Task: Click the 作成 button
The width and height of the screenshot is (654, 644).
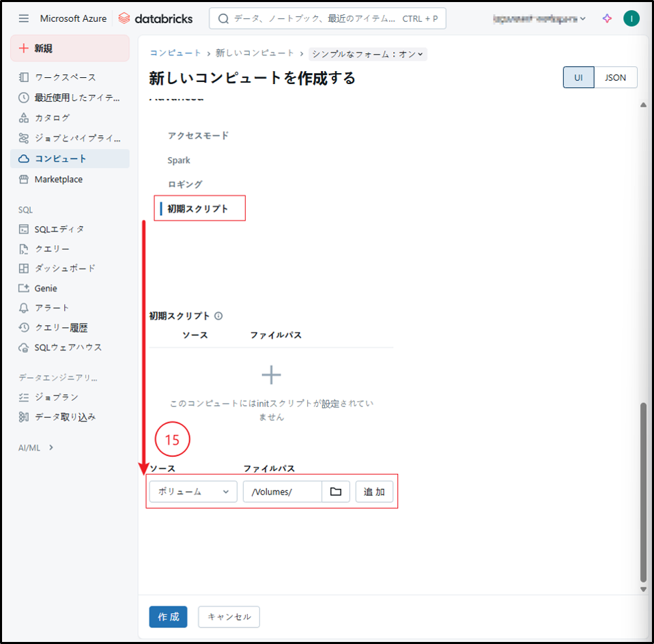Action: tap(168, 617)
